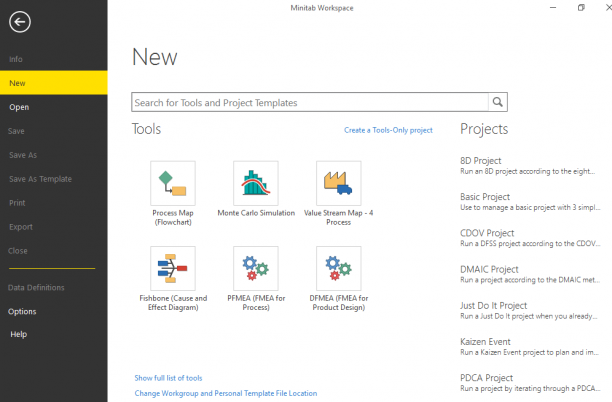Follow the Create a Tools-Only project link
The width and height of the screenshot is (612, 402).
(388, 130)
